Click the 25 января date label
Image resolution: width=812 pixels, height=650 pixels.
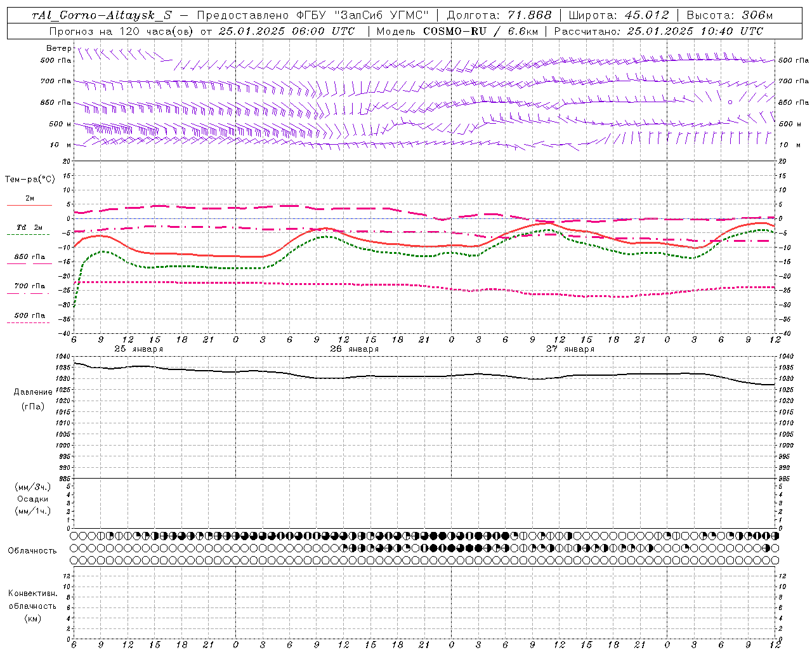[138, 349]
